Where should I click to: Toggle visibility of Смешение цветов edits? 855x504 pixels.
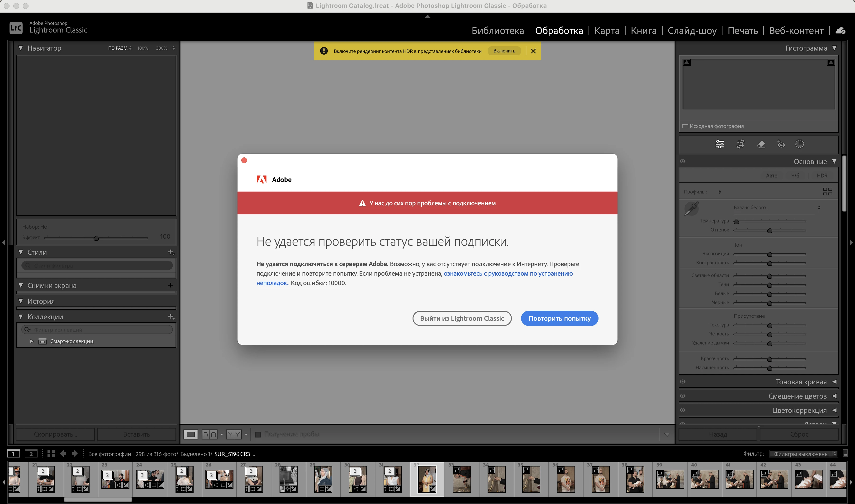(x=683, y=396)
